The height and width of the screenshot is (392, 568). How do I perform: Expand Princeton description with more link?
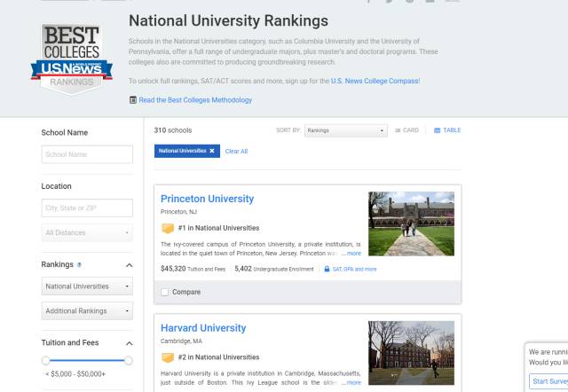354,254
